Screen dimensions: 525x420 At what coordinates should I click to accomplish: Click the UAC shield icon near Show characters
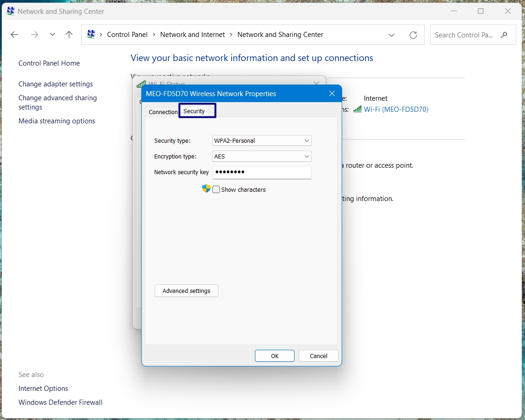click(x=206, y=189)
